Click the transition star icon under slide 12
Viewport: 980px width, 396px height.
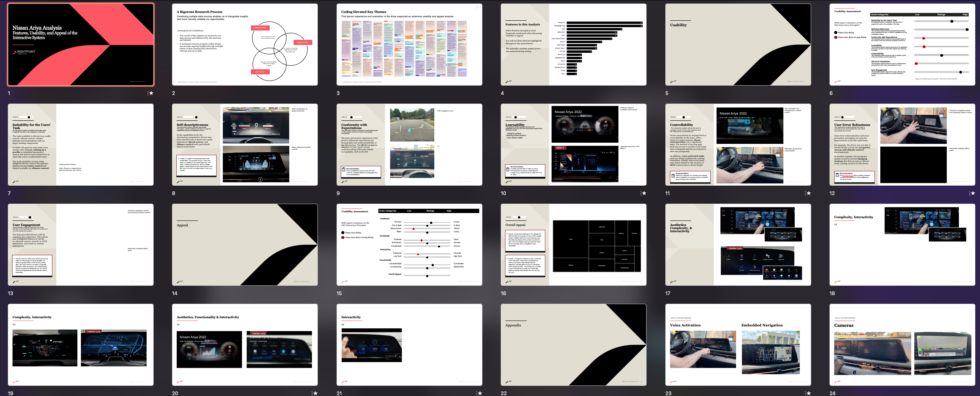click(x=972, y=193)
